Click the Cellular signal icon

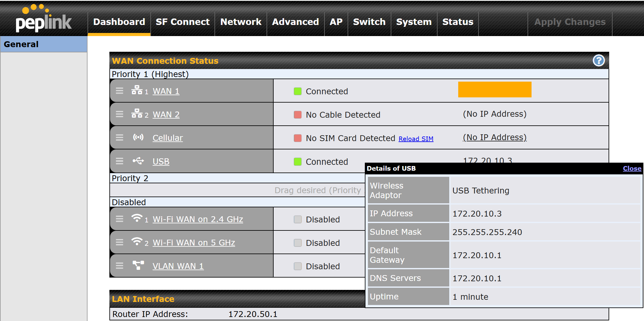[x=138, y=137]
